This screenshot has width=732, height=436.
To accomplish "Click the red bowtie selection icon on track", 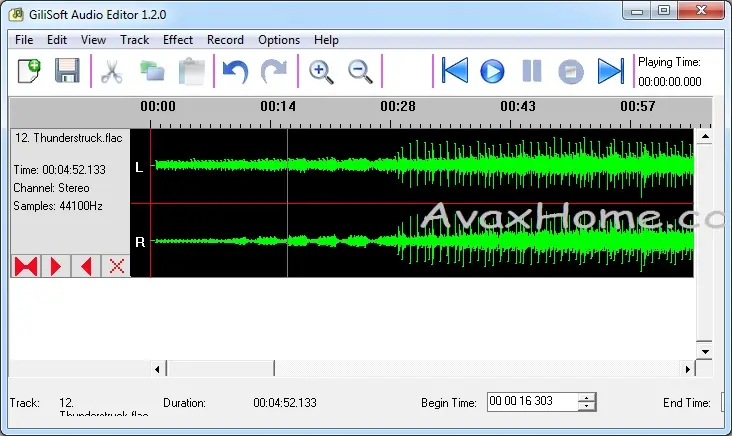I will tap(26, 266).
